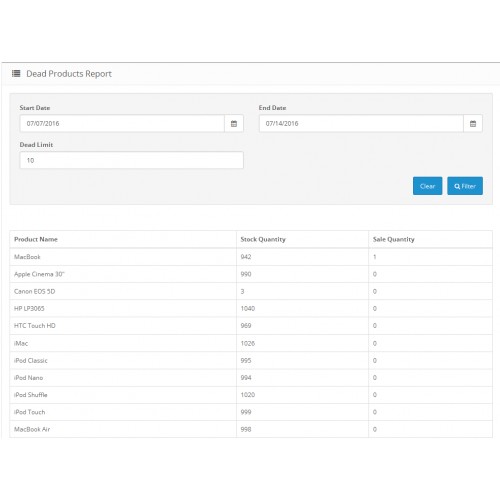
Task: Select the HTC Touch HD row
Action: tap(251, 326)
